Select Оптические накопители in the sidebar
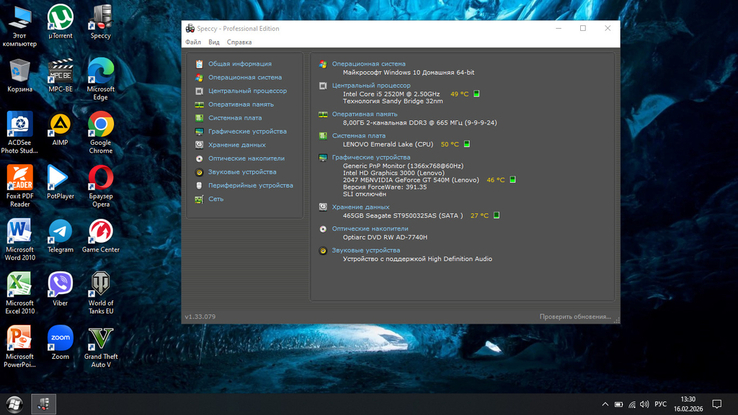Image resolution: width=738 pixels, height=415 pixels. [x=246, y=159]
